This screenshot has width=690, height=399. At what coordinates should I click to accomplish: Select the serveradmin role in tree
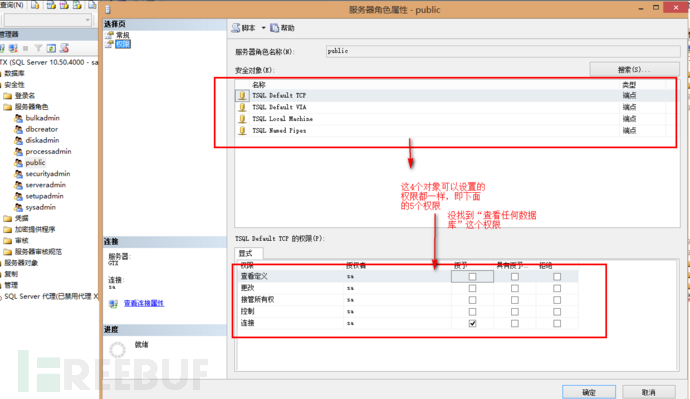(x=45, y=185)
